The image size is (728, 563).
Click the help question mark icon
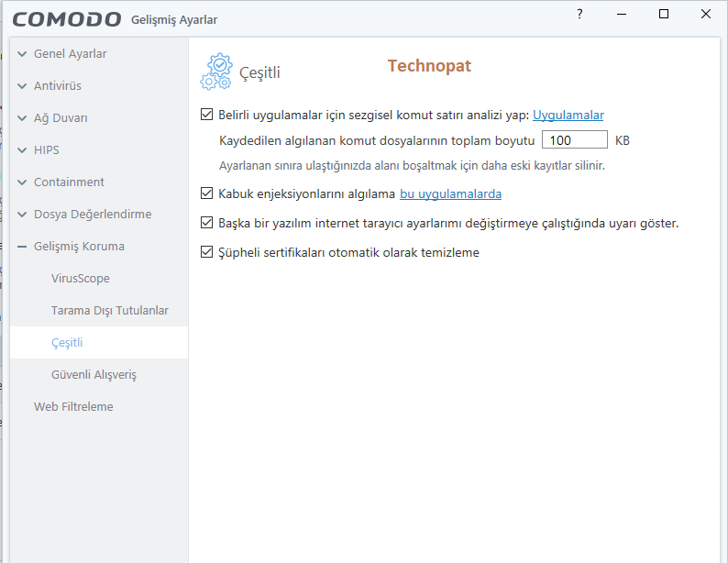pyautogui.click(x=579, y=14)
